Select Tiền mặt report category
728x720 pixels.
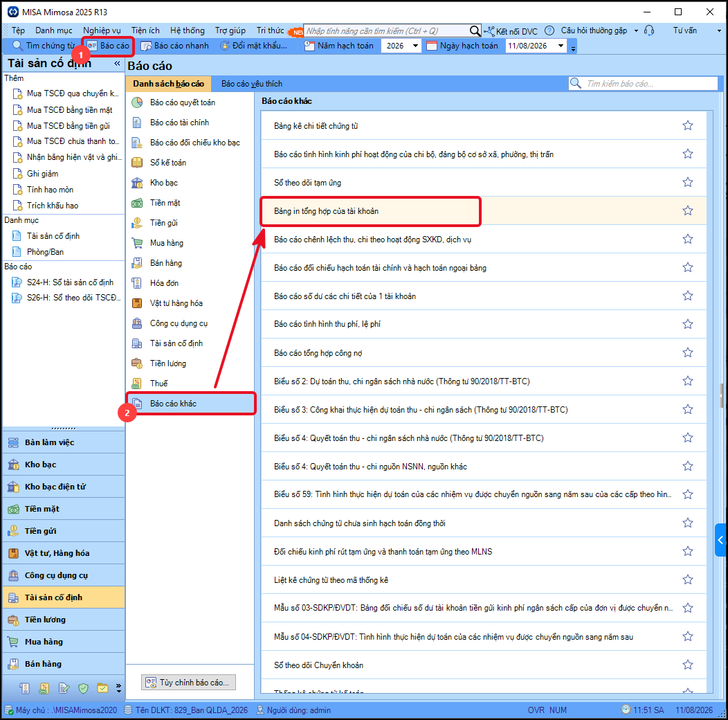pos(190,203)
